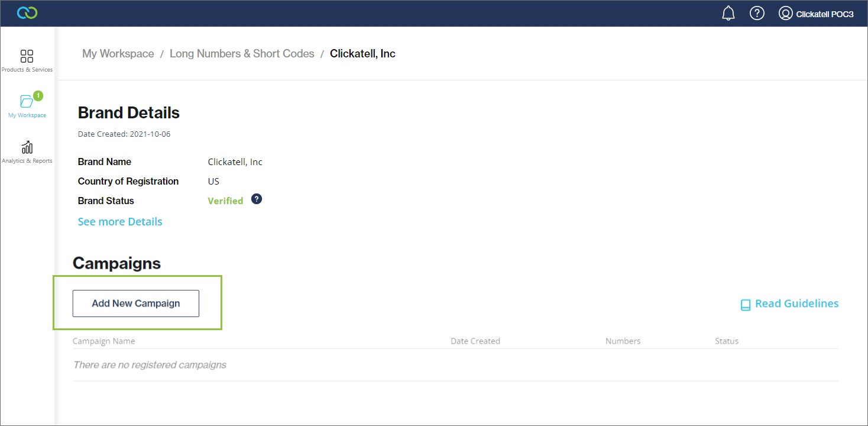Click the Clickatell logo in the header
The width and height of the screenshot is (868, 426).
27,13
